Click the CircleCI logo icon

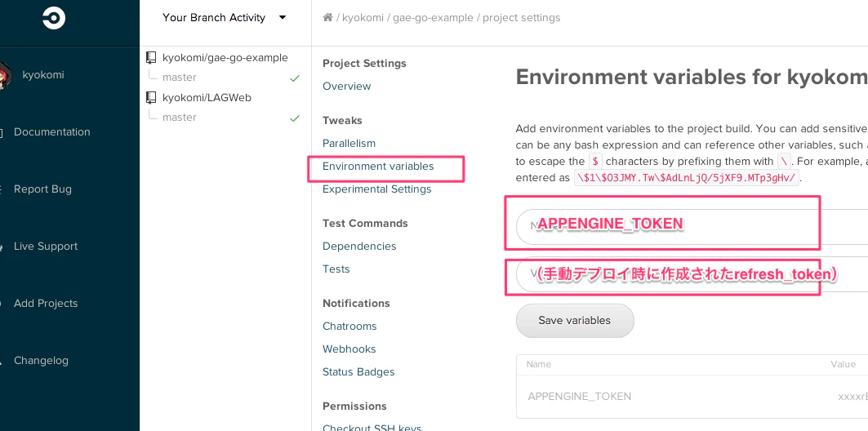point(54,18)
